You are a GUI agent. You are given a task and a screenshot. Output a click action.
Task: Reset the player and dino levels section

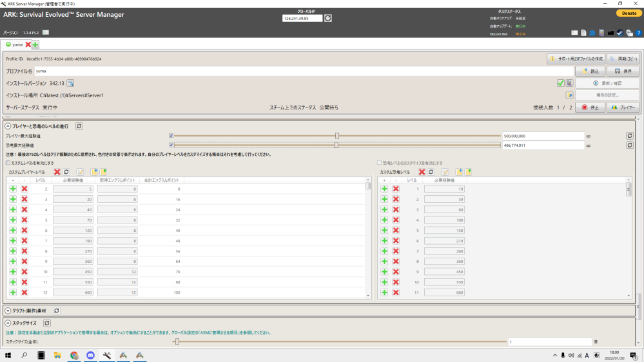[x=79, y=126]
